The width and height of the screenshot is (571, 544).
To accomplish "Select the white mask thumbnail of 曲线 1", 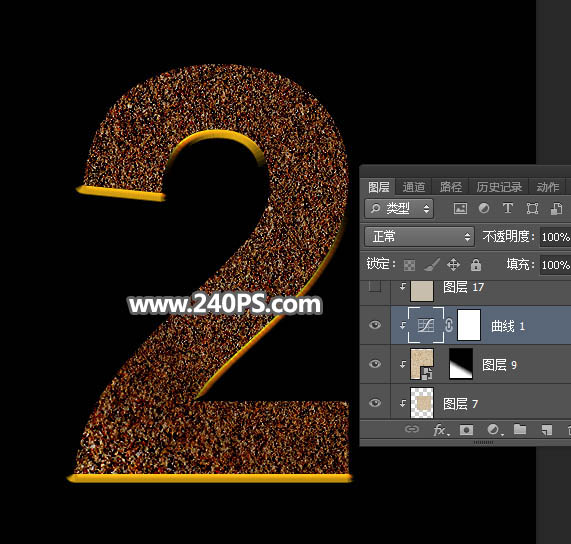I will (469, 325).
